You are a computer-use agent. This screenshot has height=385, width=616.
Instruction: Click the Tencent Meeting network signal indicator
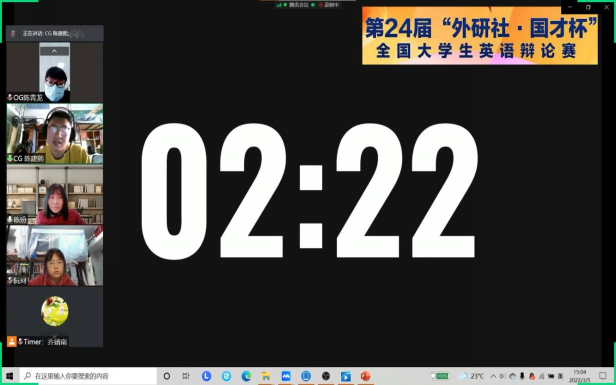[x=279, y=5]
